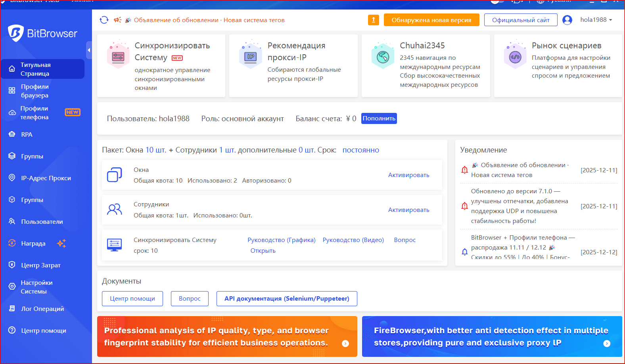This screenshot has height=364, width=625.
Task: Click the orange upload arrow icon
Action: coord(373,20)
